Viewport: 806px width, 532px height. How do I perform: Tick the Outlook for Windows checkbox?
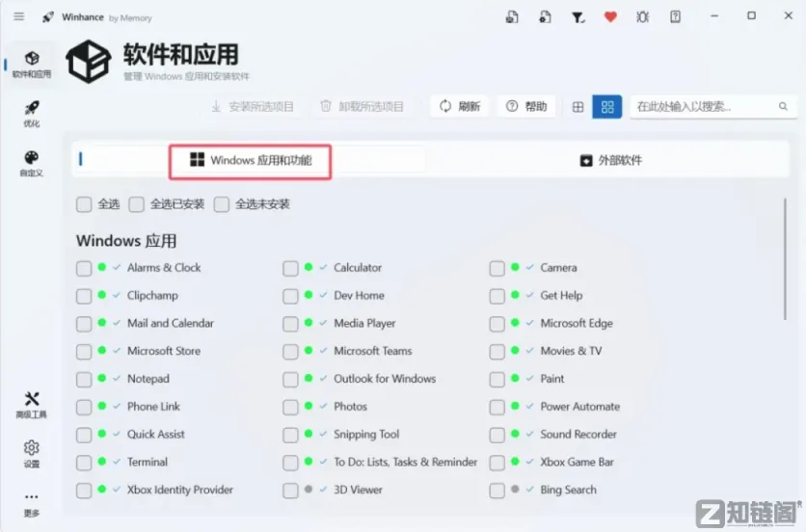click(290, 380)
